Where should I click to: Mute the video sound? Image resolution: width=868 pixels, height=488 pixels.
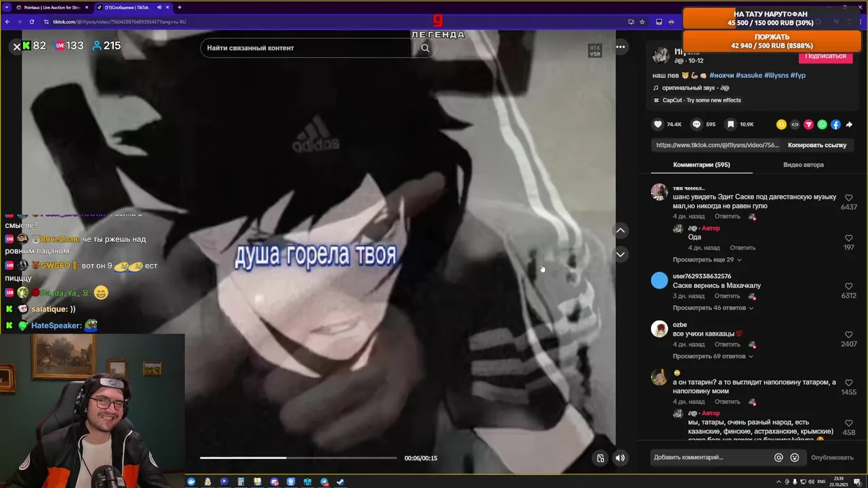[620, 458]
